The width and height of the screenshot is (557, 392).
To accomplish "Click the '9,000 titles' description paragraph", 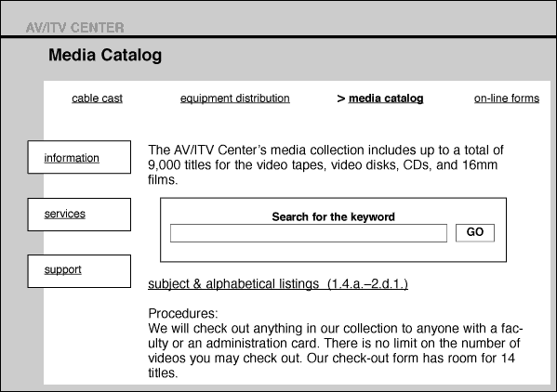I will (x=325, y=165).
